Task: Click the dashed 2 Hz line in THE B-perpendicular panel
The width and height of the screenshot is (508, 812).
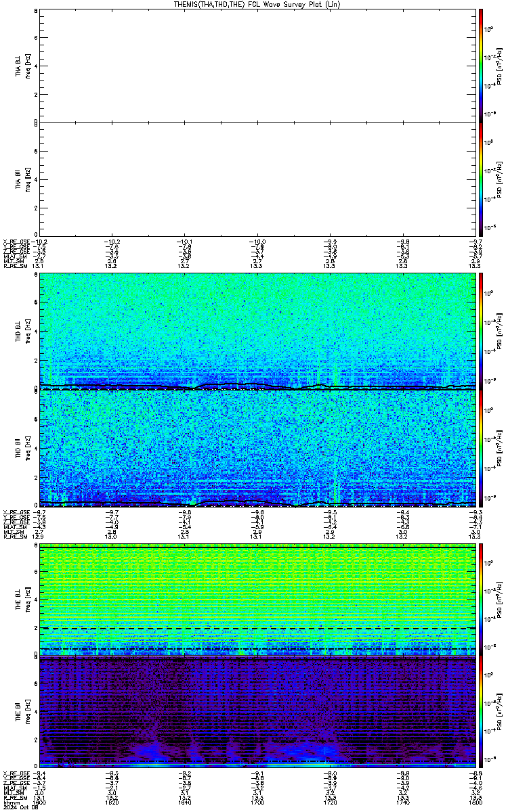Action: [x=257, y=629]
